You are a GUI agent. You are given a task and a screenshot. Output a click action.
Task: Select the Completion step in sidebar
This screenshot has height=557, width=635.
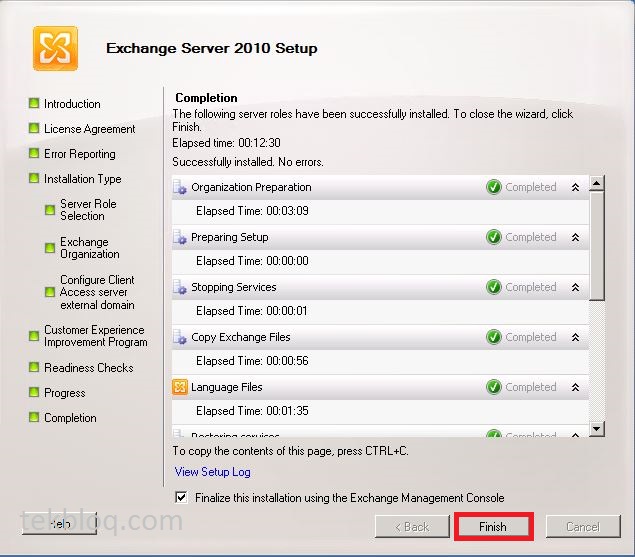click(x=70, y=418)
